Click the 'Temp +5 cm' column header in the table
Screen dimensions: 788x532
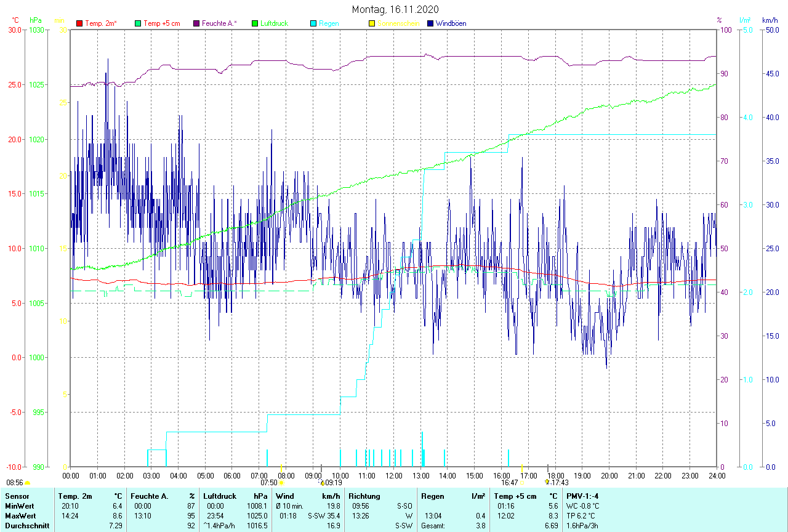(x=515, y=496)
